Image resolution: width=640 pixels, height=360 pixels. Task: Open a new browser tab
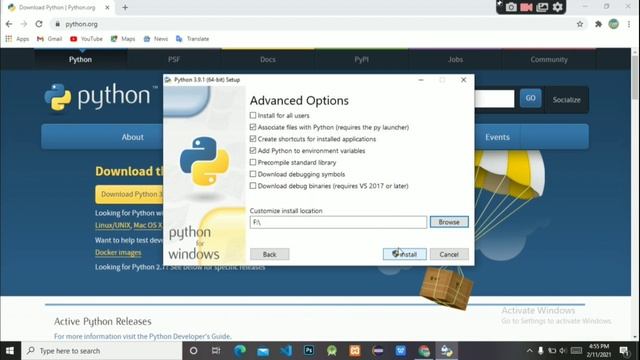[125, 7]
